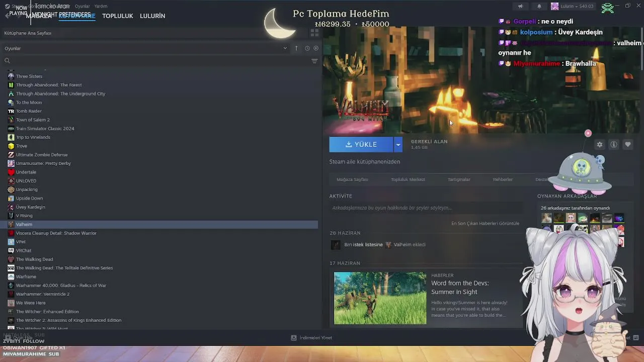
Task: Toggle favorite heart icon for Valheim
Action: point(628,144)
